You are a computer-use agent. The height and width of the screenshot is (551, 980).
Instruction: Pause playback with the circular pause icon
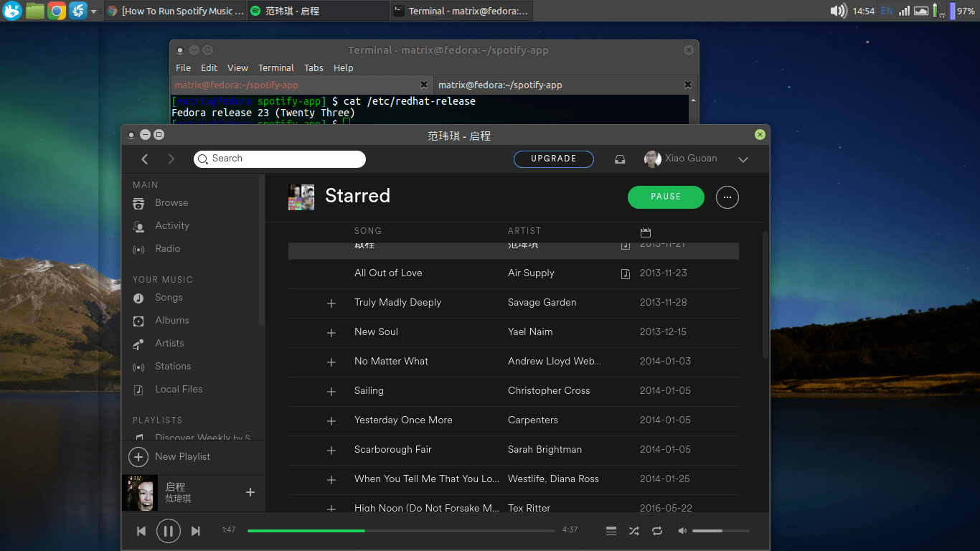(169, 531)
